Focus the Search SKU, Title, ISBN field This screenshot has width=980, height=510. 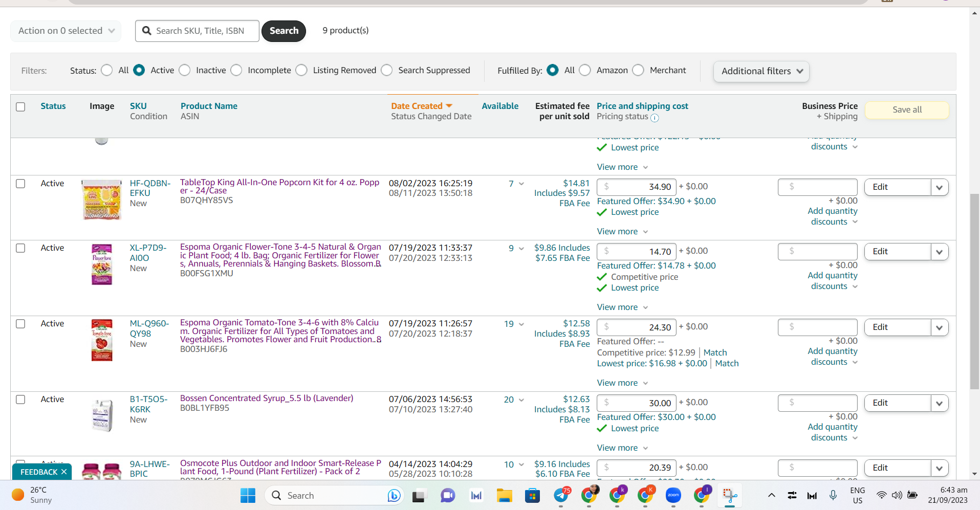click(x=197, y=31)
